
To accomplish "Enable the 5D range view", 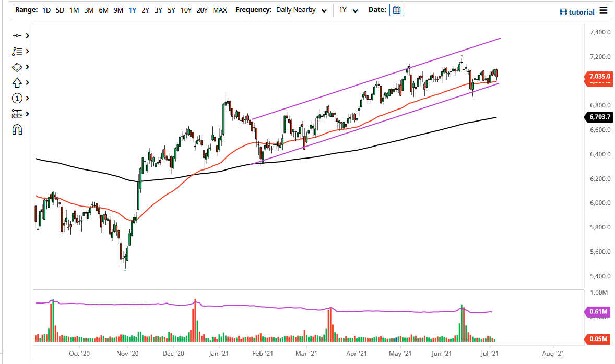I will click(x=60, y=9).
